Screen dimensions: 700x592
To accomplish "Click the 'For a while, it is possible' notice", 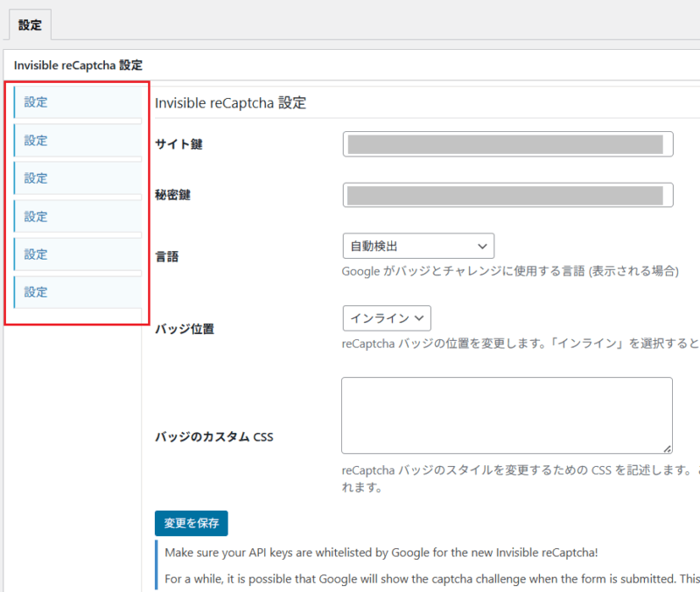I will (x=431, y=579).
